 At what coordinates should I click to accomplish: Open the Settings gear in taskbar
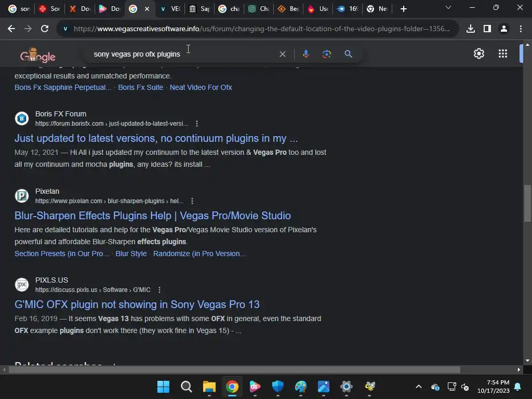346,387
